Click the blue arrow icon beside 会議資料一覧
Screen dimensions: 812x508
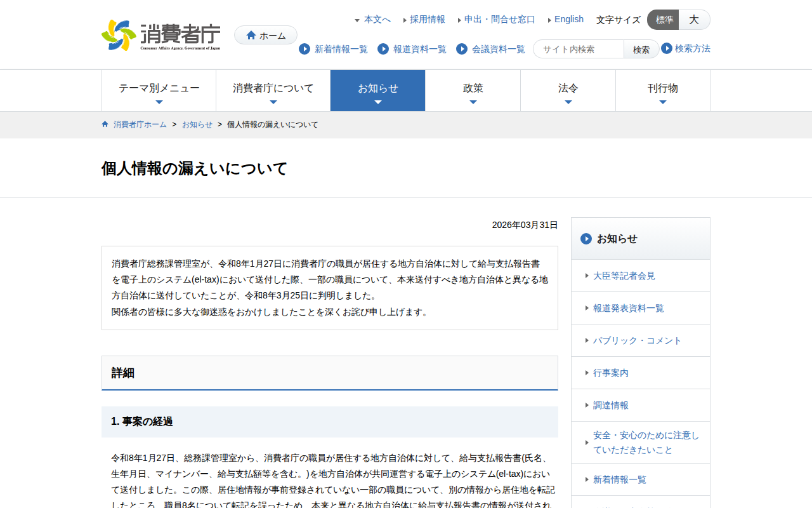coord(461,49)
